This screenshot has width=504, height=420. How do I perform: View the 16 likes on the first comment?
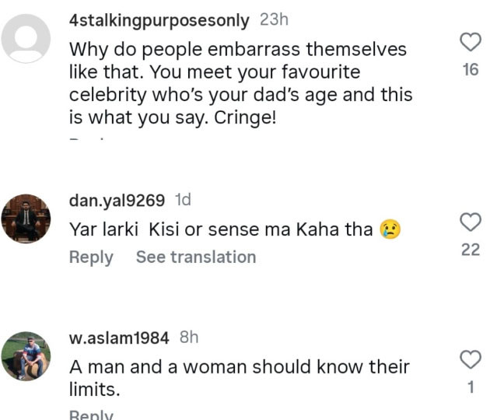click(x=471, y=70)
